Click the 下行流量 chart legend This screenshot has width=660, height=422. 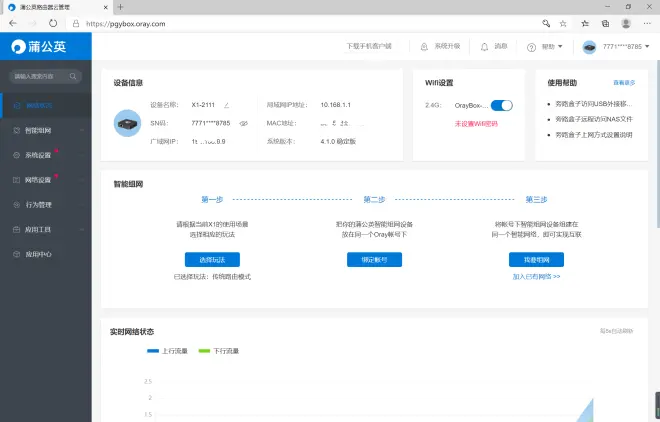218,351
